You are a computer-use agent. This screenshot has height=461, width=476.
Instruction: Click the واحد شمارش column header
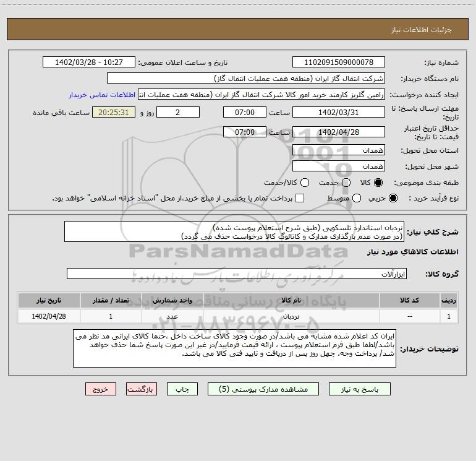click(x=172, y=300)
